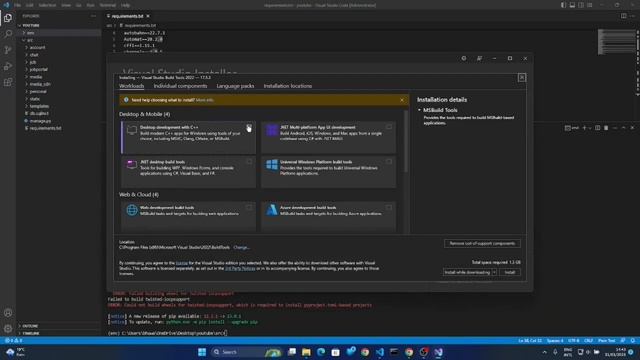Check .NET desktop build tools workload

click(x=249, y=162)
